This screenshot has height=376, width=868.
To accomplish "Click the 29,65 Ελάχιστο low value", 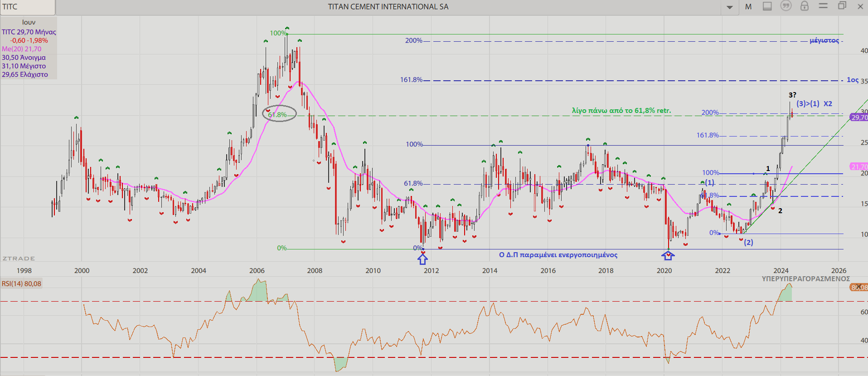I will tap(25, 74).
